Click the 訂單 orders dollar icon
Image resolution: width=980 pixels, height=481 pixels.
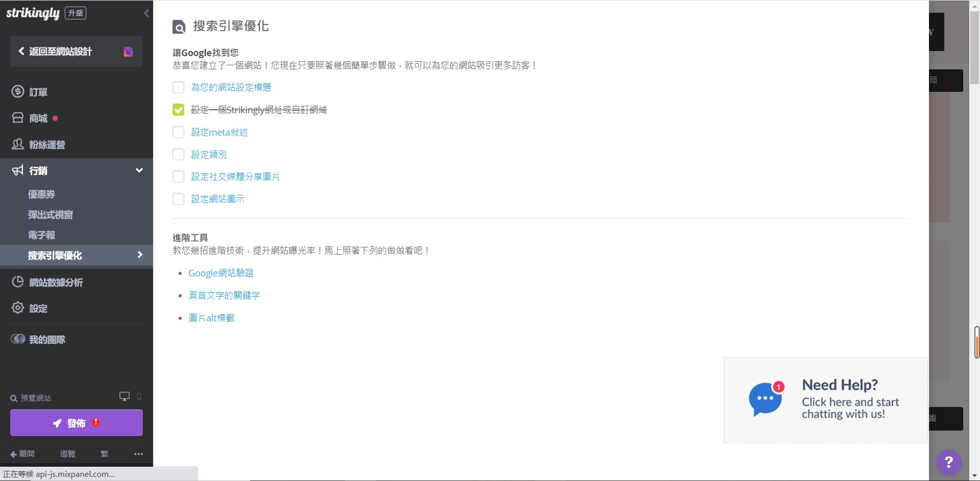coord(18,92)
